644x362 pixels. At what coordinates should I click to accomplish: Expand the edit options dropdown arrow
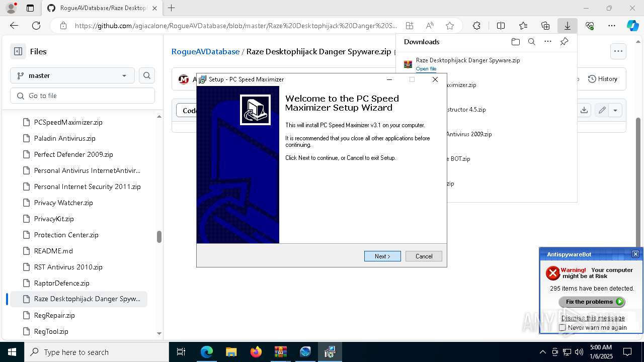615,110
